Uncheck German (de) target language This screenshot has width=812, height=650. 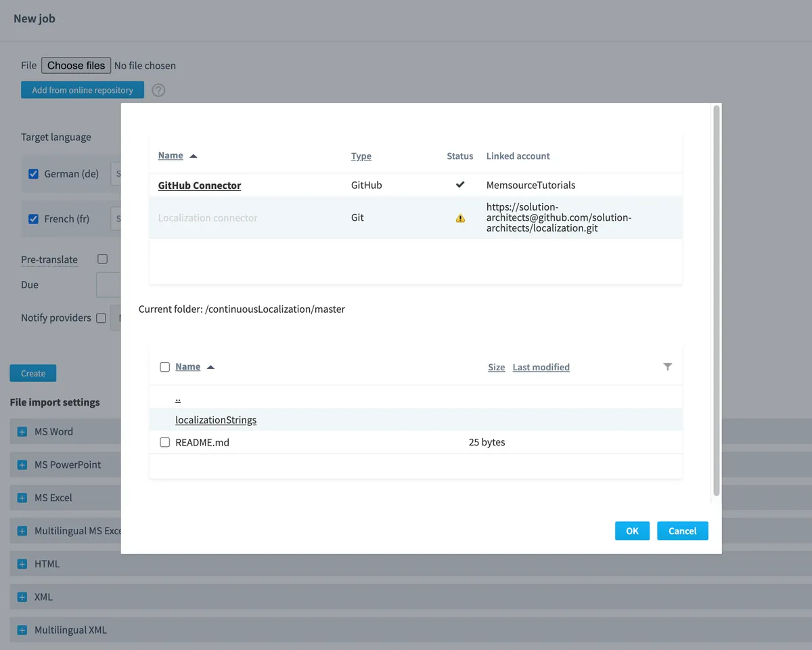[x=33, y=174]
